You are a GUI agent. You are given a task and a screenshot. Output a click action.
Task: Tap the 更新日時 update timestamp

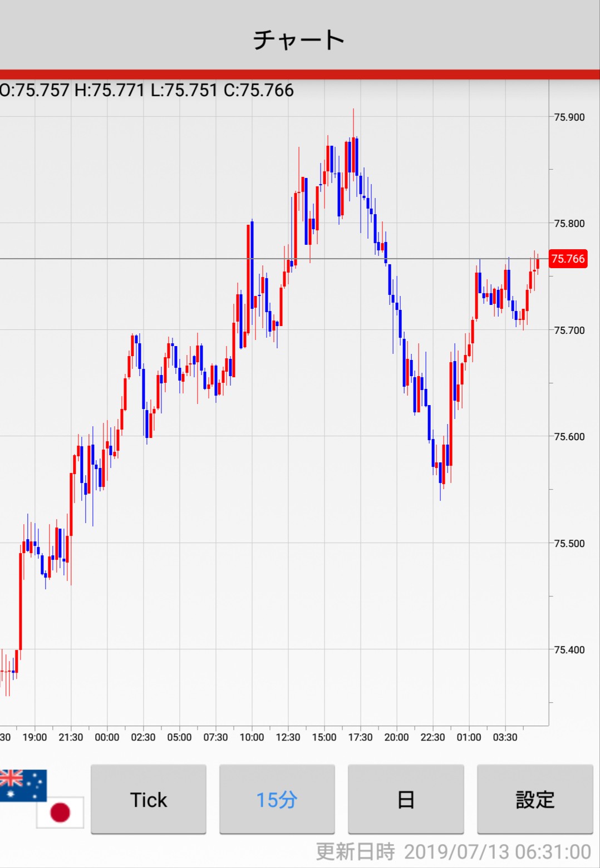click(453, 851)
